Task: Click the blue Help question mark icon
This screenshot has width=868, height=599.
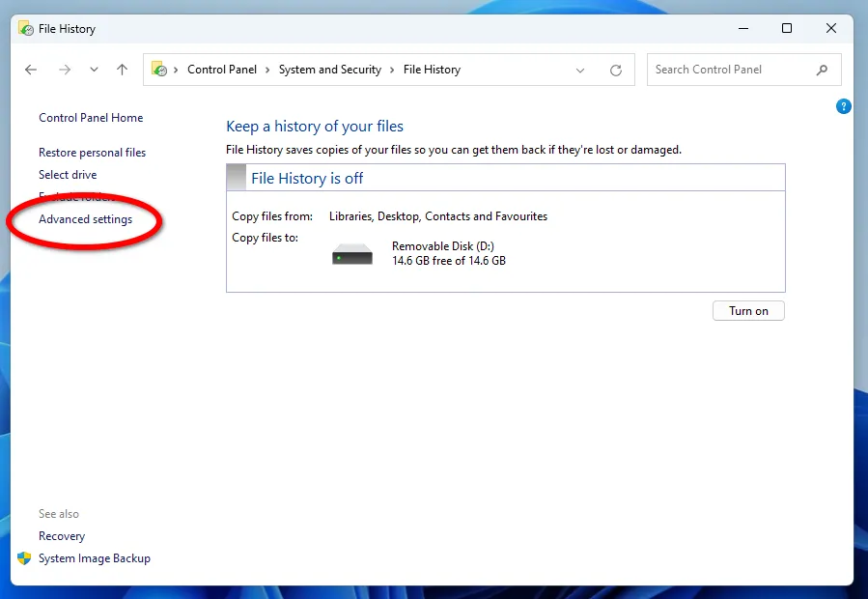Action: 843,106
